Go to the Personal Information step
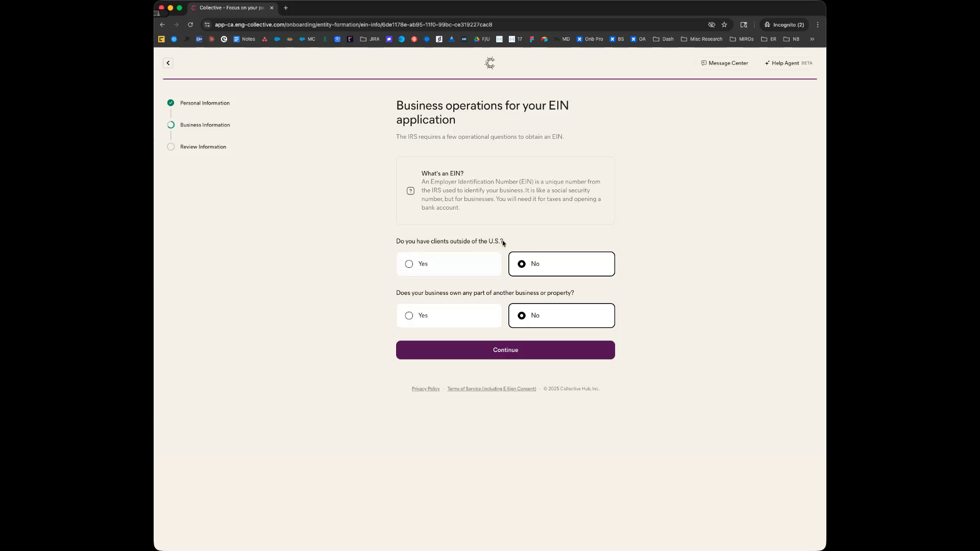Screen dimensions: 980x551 tap(204, 103)
